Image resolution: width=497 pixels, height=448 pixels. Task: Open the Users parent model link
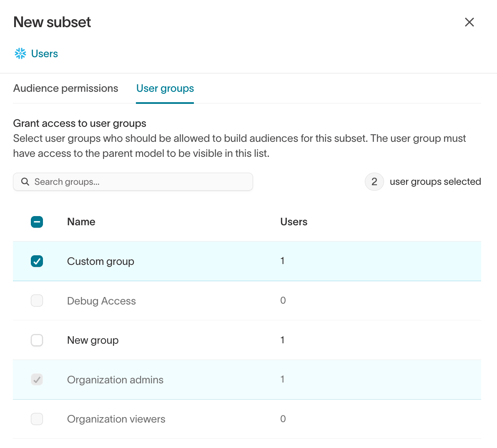click(x=44, y=53)
